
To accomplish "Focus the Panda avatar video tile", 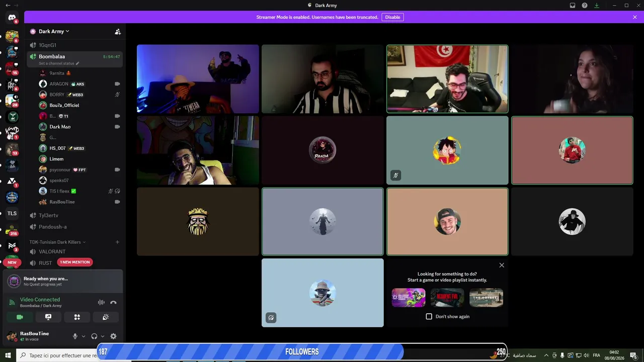I will (x=323, y=150).
